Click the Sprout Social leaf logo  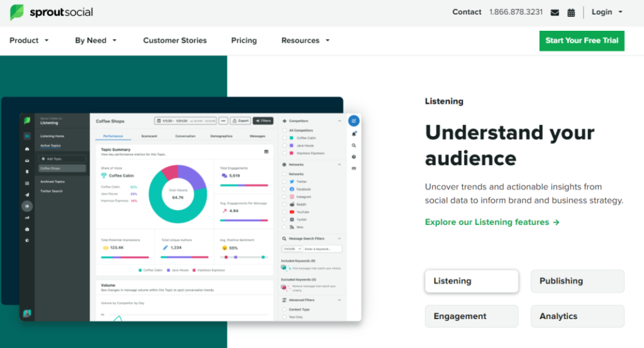coord(17,13)
